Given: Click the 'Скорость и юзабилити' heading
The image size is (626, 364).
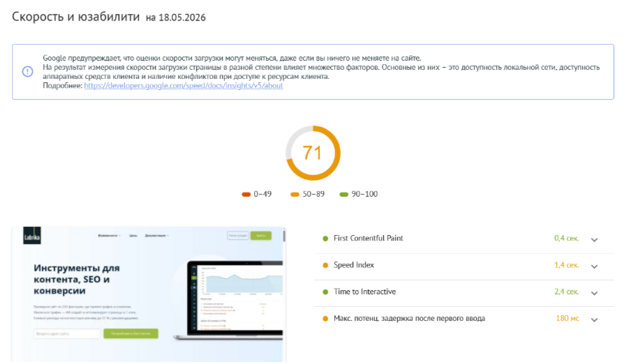Looking at the screenshot, I should coord(76,17).
